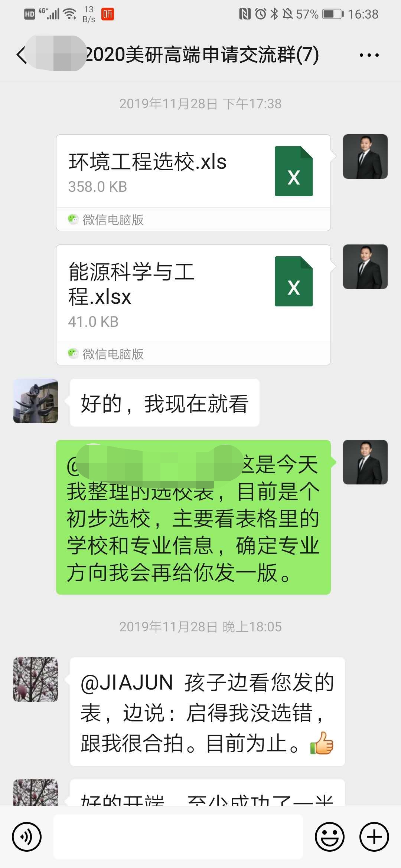View suit-man avatar beside 环境工程选校 file
The width and height of the screenshot is (401, 868).
point(365,157)
